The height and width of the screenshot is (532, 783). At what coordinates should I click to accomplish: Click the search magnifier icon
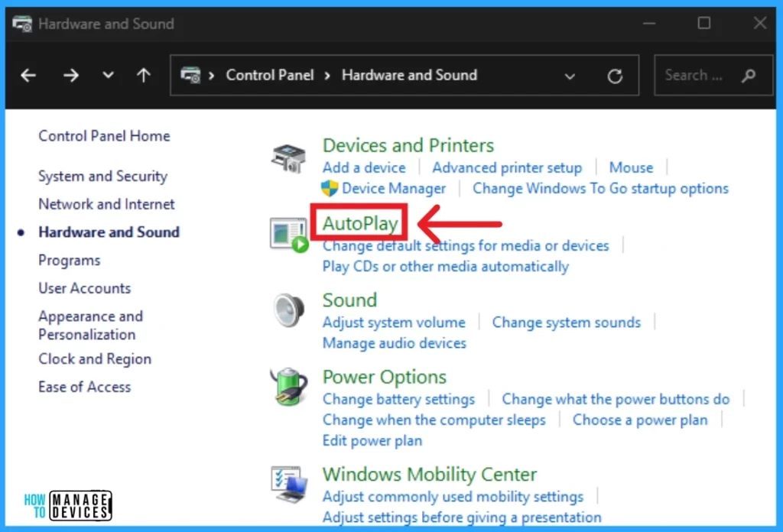coord(749,76)
